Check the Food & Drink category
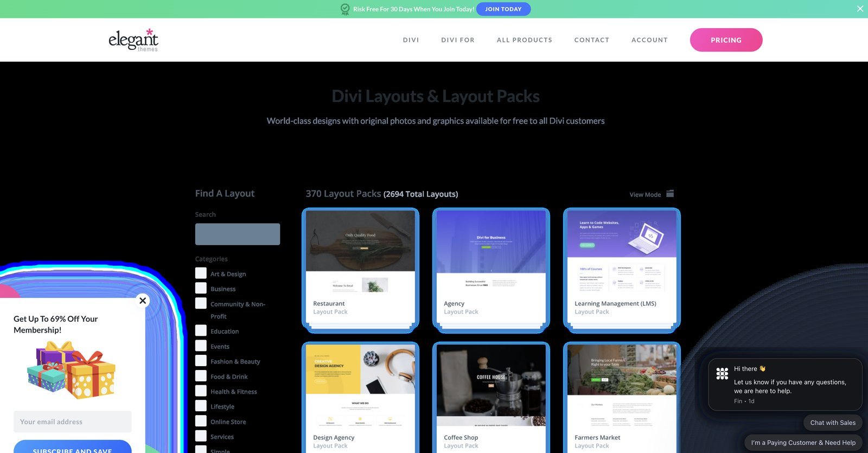868x453 pixels. (201, 376)
